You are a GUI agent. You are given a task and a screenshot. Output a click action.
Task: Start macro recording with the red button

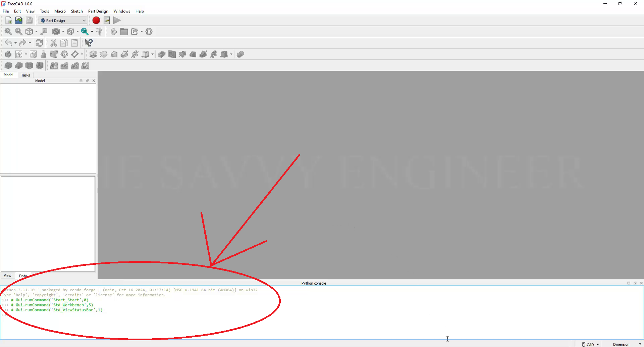(96, 20)
